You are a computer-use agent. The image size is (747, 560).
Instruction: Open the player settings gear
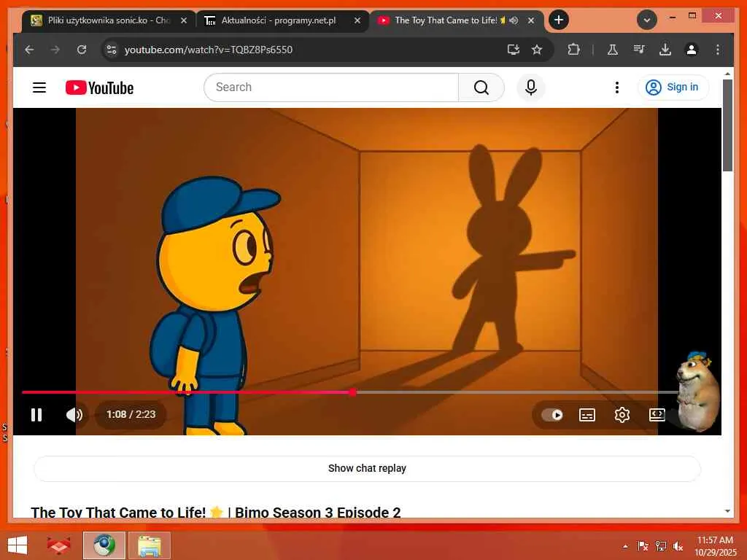click(x=622, y=415)
